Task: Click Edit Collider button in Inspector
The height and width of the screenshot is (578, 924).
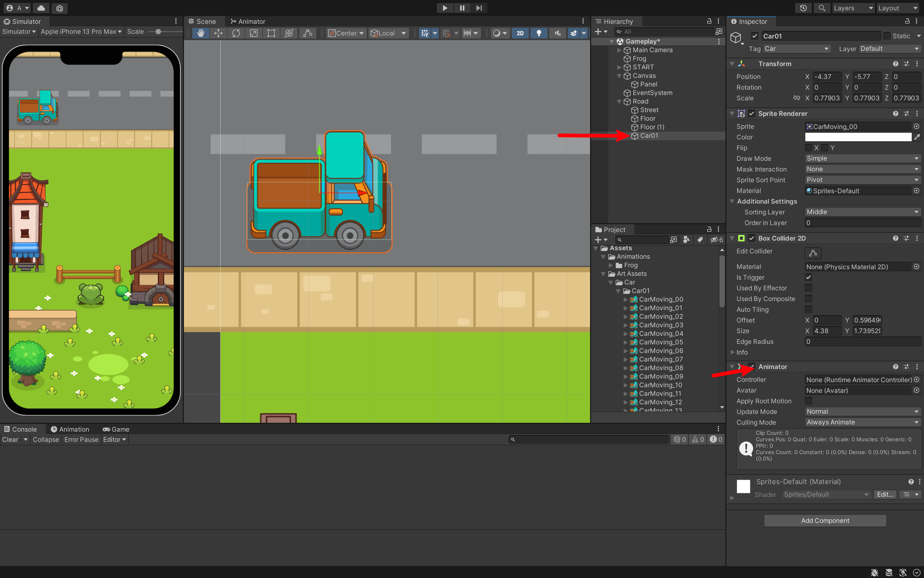Action: tap(813, 253)
